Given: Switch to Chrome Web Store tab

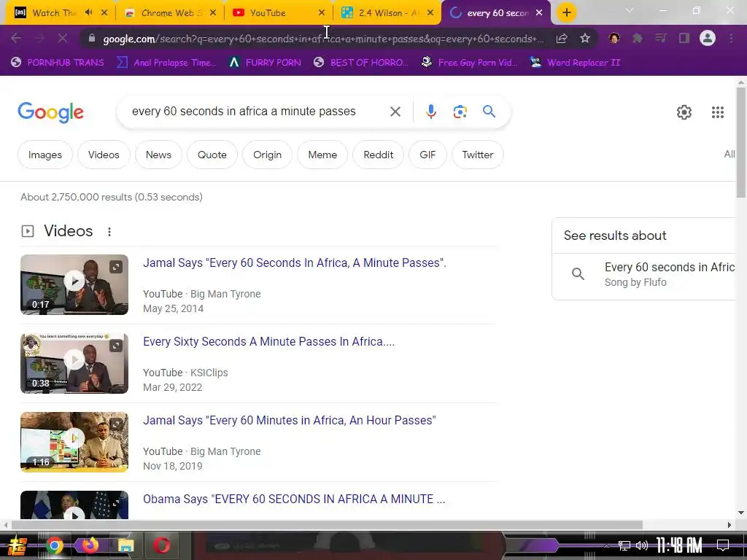Looking at the screenshot, I should point(169,13).
